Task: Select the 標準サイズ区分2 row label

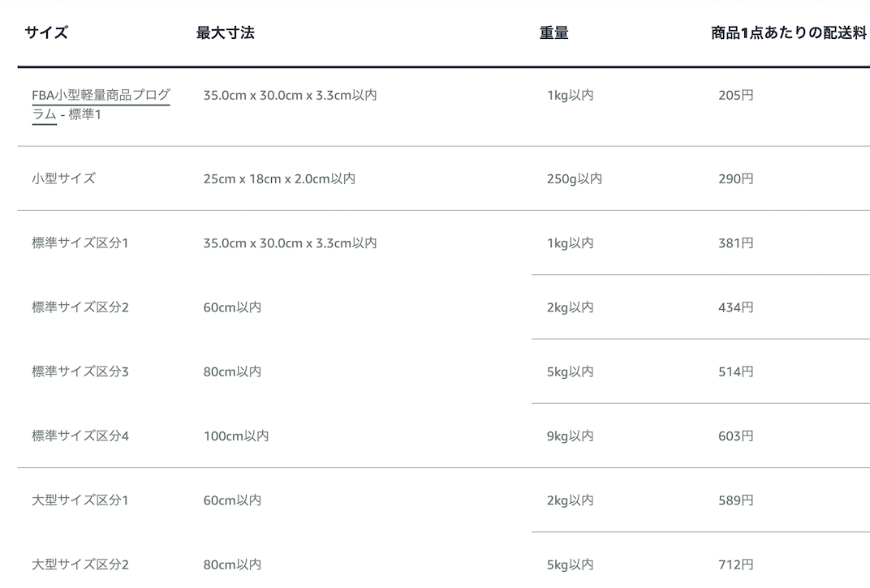Action: click(80, 307)
